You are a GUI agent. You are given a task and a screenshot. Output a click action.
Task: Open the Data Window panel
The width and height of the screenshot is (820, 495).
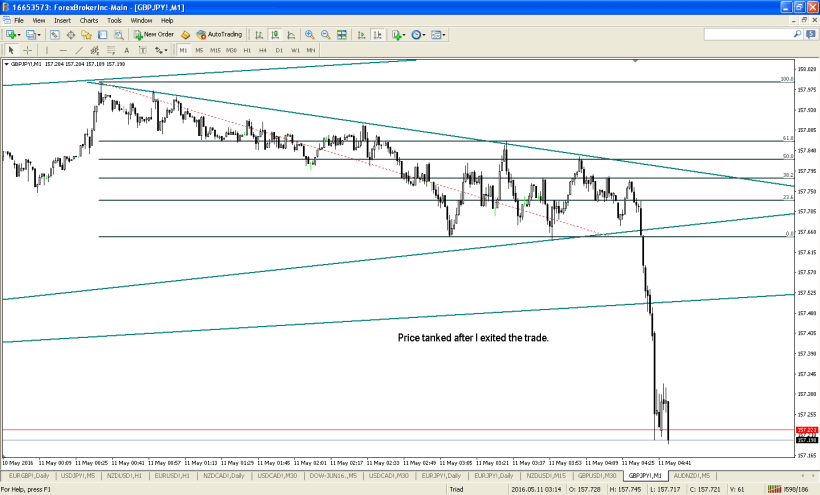click(x=71, y=34)
